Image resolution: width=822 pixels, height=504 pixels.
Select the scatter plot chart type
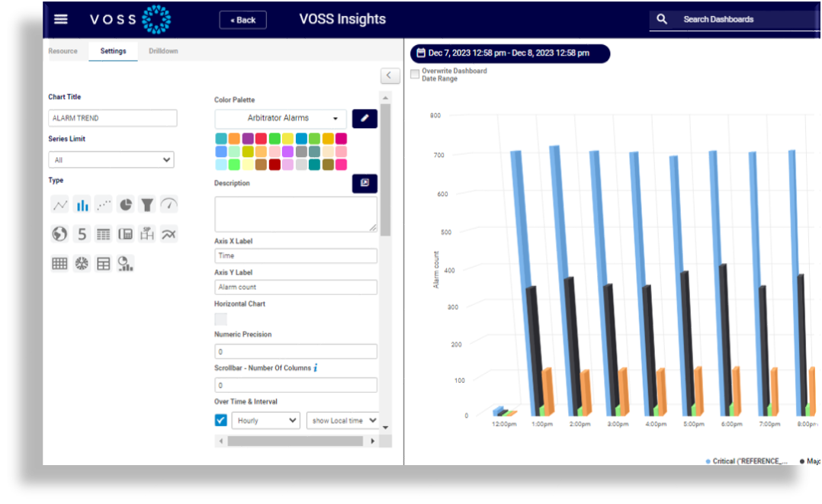[104, 205]
